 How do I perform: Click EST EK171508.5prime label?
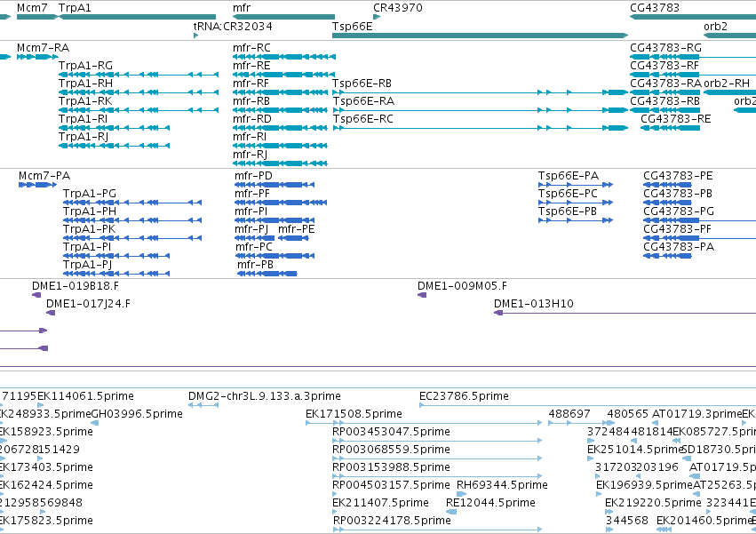(x=354, y=414)
